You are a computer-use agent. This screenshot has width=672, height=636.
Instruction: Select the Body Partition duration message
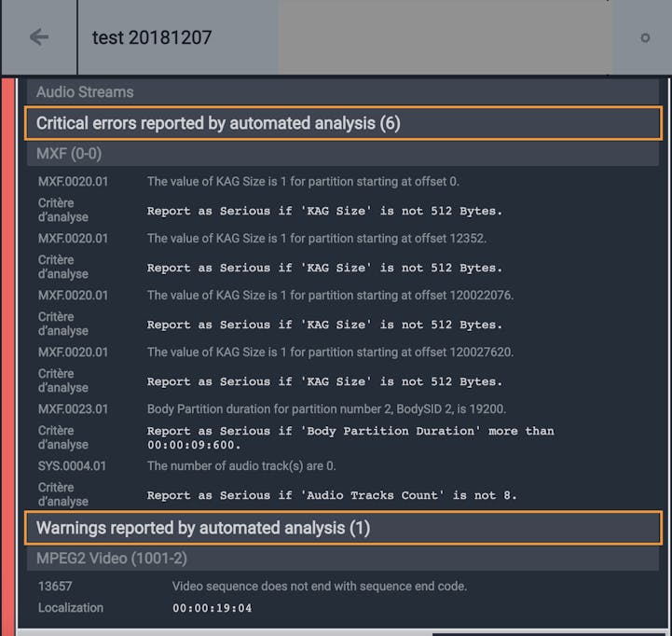[x=326, y=409]
